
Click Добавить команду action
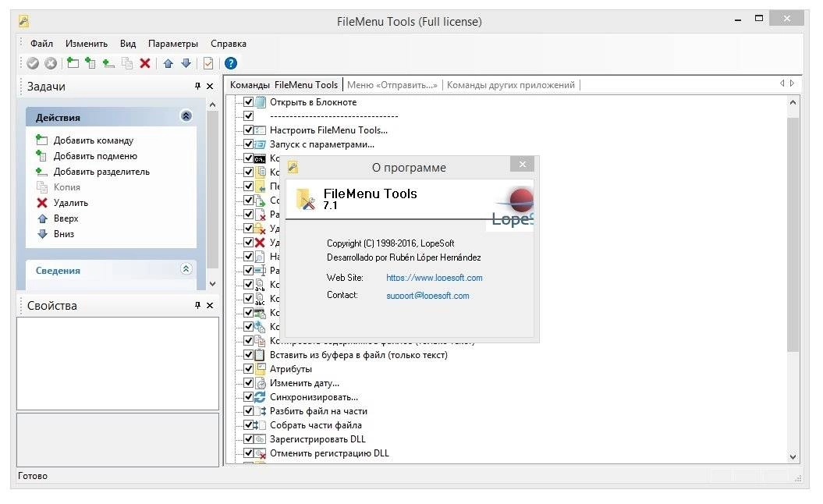[94, 140]
